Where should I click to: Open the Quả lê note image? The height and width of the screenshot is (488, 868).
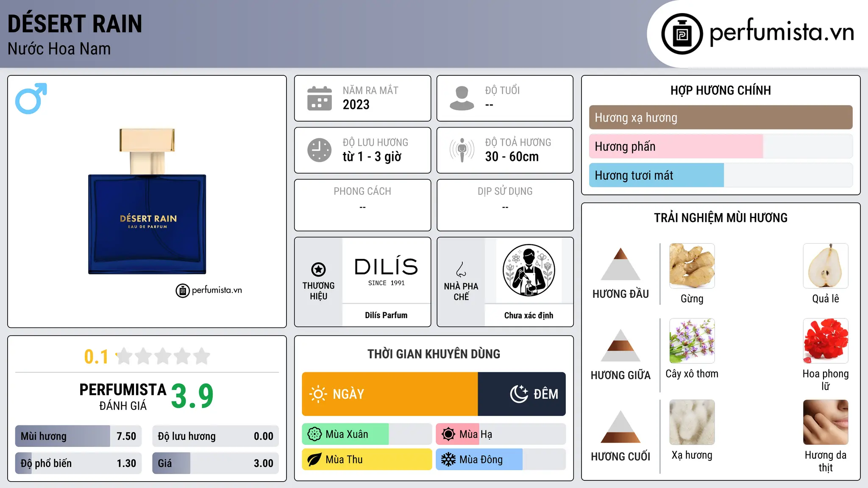point(826,266)
